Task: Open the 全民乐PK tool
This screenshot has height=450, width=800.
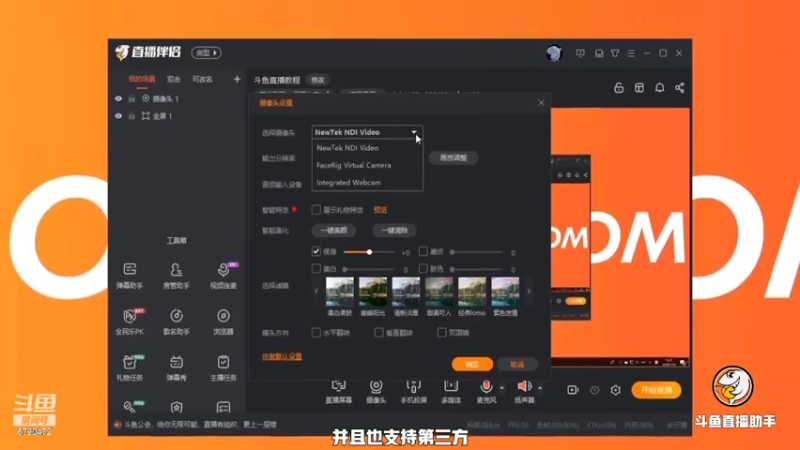Action: [130, 322]
